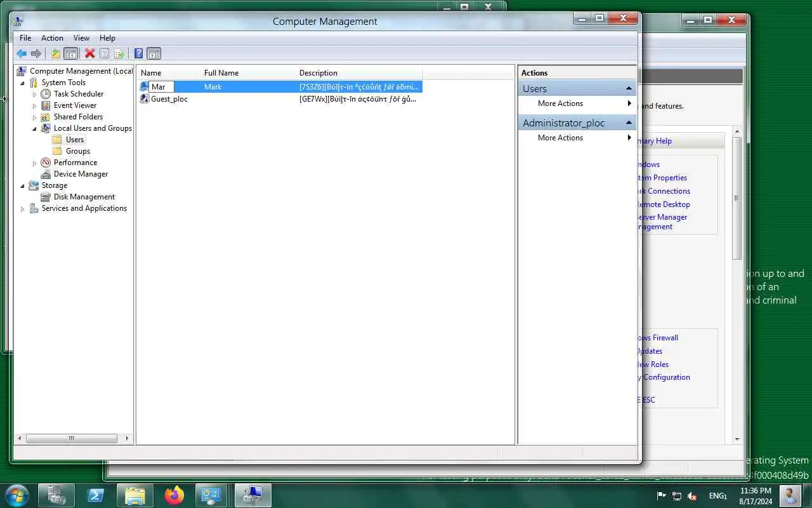
Task: Launch PowerShell from the taskbar
Action: pyautogui.click(x=96, y=495)
